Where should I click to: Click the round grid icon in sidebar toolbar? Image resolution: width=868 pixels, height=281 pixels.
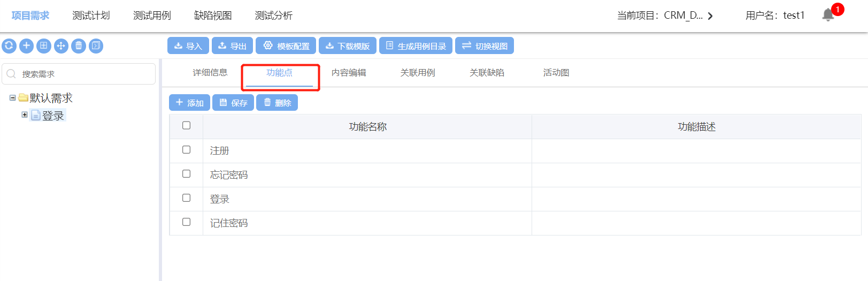coord(44,45)
